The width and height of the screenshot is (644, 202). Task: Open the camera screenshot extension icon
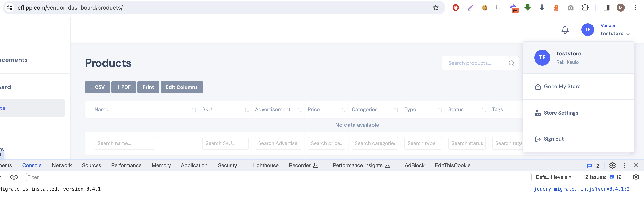click(x=570, y=8)
